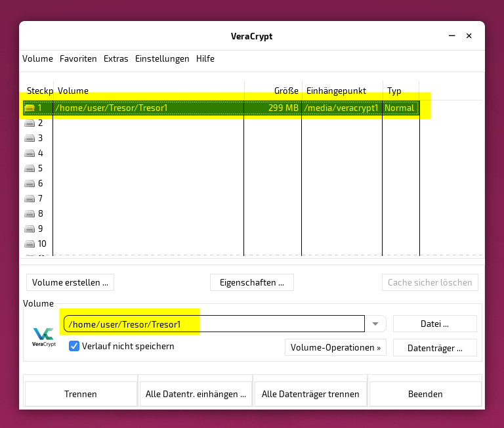Image resolution: width=504 pixels, height=428 pixels.
Task: Open the Einstellungen menu
Action: (x=162, y=58)
